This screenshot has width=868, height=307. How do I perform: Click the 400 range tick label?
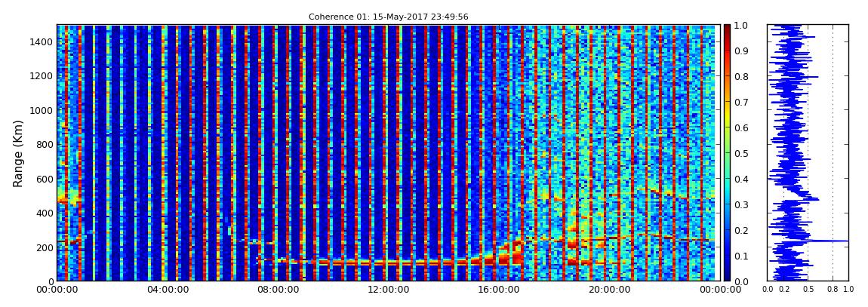tap(45, 213)
